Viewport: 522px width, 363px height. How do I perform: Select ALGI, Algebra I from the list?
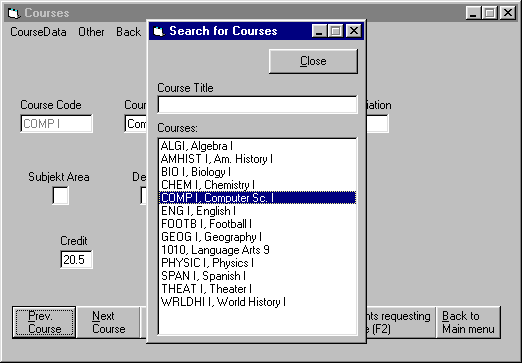coord(257,146)
